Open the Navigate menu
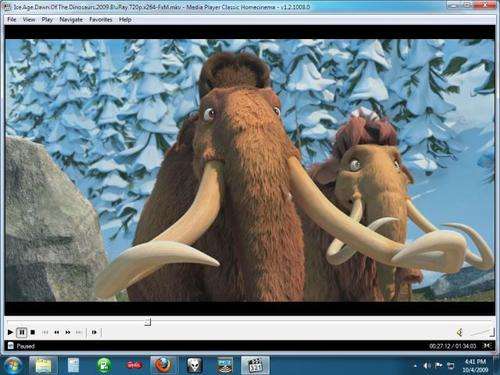 pos(71,20)
